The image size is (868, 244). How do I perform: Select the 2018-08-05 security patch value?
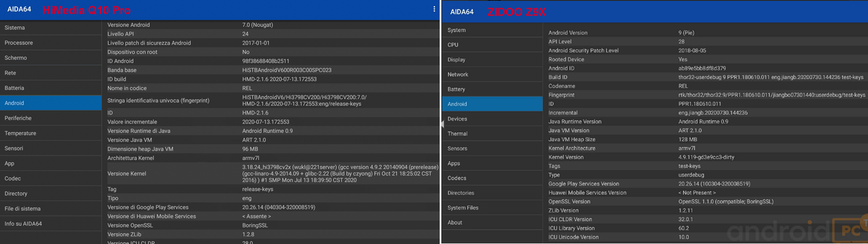click(x=692, y=50)
